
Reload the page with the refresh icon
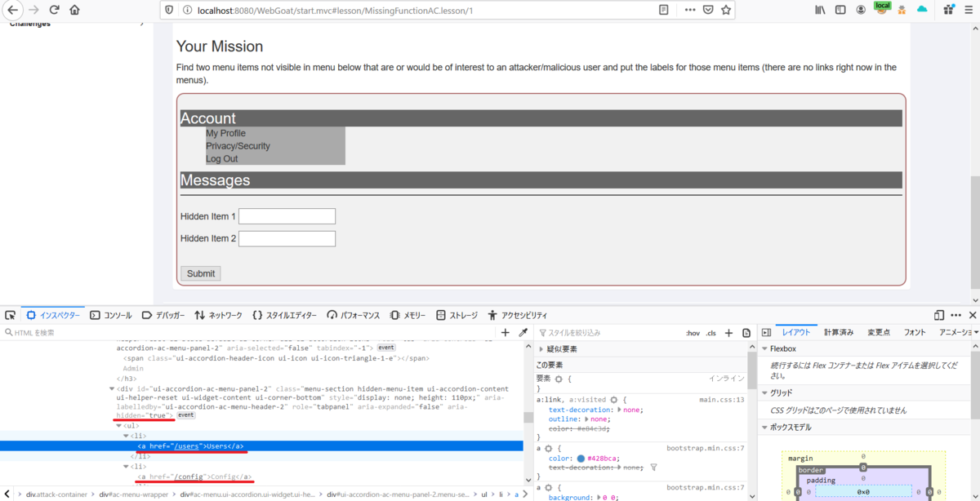point(55,10)
